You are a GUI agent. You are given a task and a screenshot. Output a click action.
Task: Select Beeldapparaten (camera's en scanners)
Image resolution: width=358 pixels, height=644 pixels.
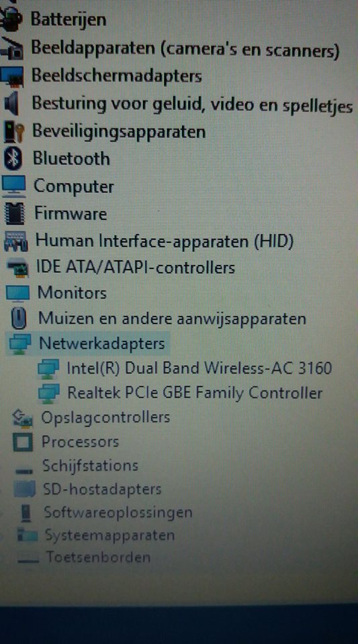point(185,50)
